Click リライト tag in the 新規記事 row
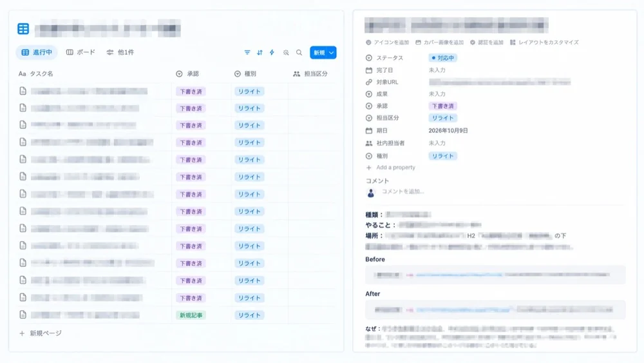This screenshot has height=363, width=644. click(249, 315)
